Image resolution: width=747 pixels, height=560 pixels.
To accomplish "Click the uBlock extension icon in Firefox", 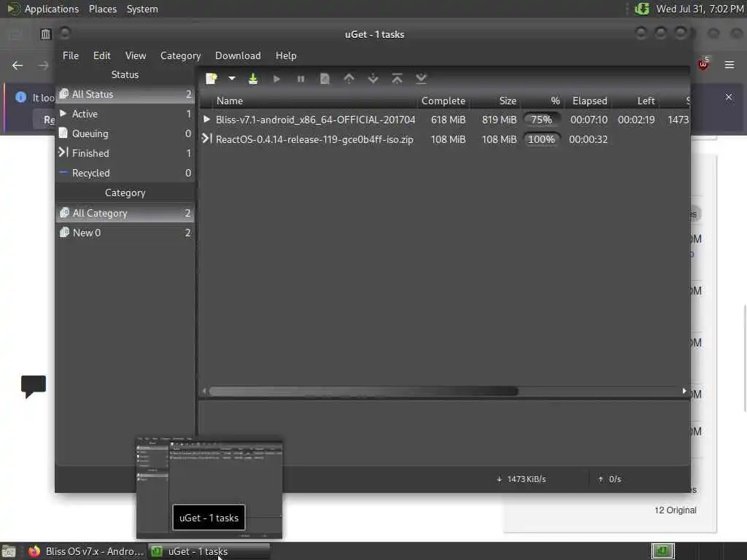I will (703, 64).
